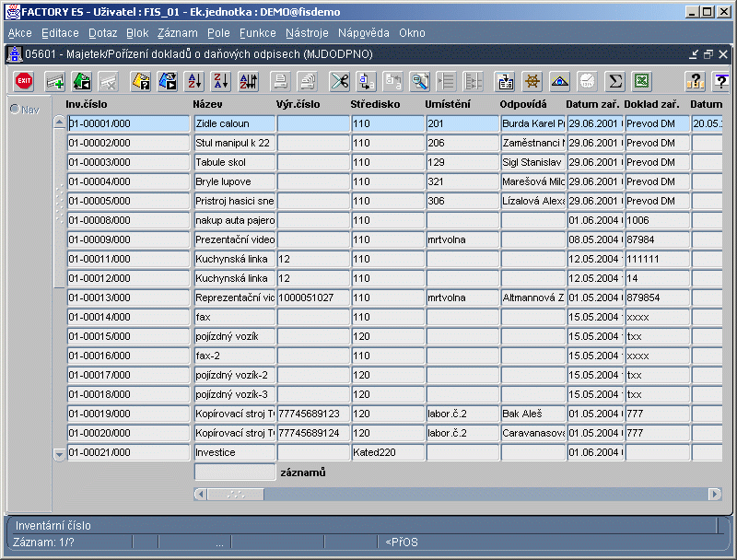Click the Odpovídá cell 'Sigl Stanislav'

pyautogui.click(x=533, y=162)
